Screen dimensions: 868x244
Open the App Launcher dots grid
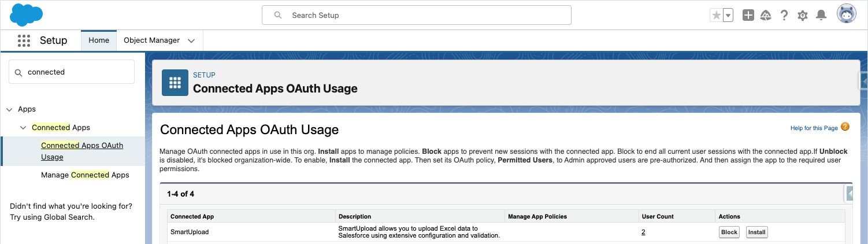pyautogui.click(x=24, y=40)
